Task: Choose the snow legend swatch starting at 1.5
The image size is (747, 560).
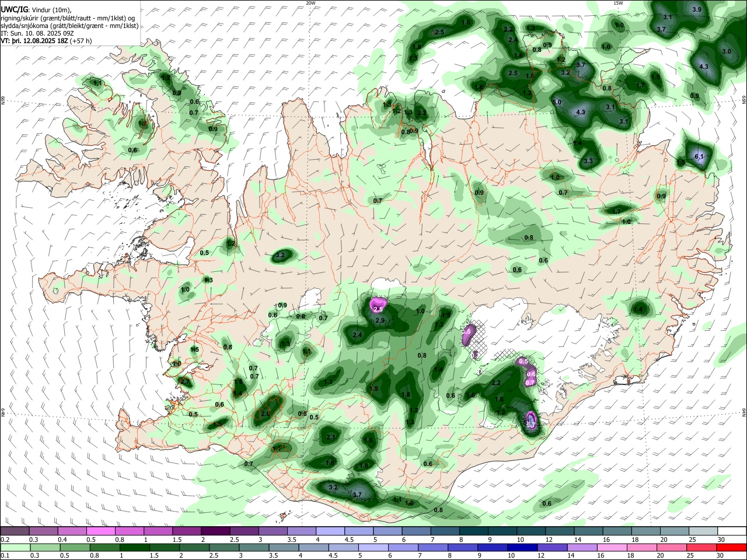Action: point(186,531)
